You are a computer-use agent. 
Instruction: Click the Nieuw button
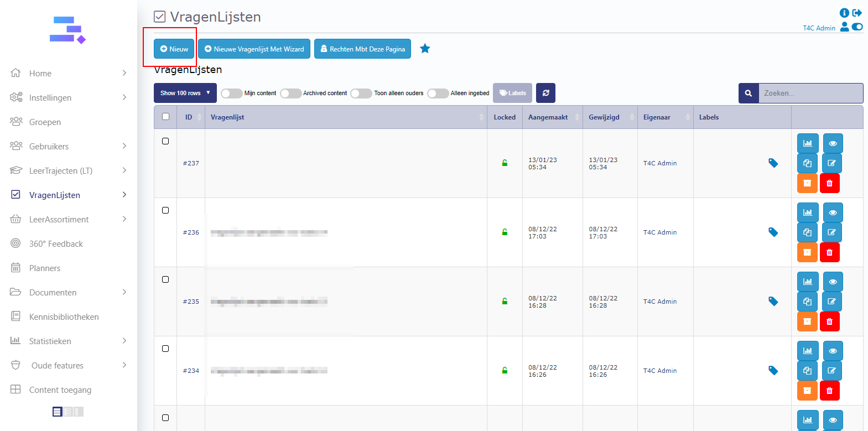(174, 49)
